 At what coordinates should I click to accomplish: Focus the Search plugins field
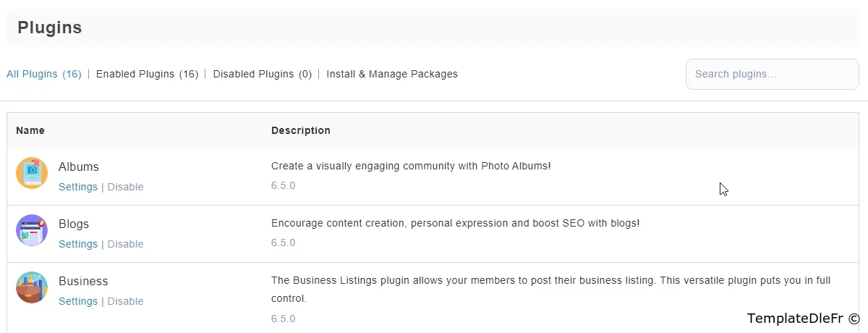772,74
